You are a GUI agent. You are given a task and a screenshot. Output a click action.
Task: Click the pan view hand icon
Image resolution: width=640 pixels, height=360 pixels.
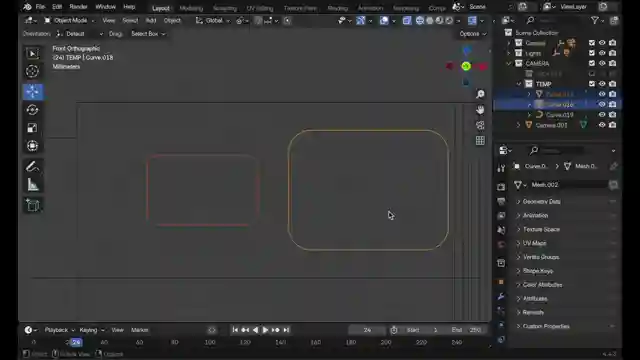[x=480, y=110]
